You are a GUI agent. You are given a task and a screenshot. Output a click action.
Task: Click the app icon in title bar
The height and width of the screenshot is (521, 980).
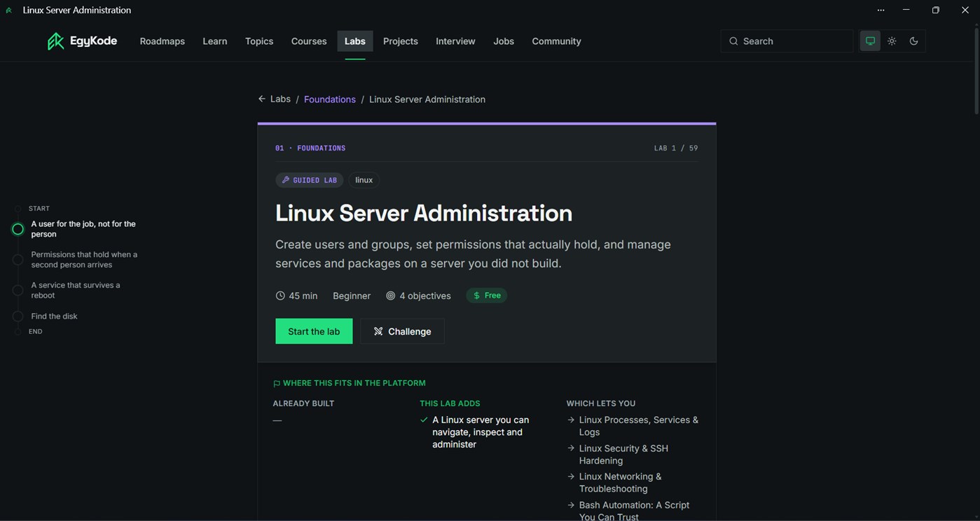pos(9,11)
